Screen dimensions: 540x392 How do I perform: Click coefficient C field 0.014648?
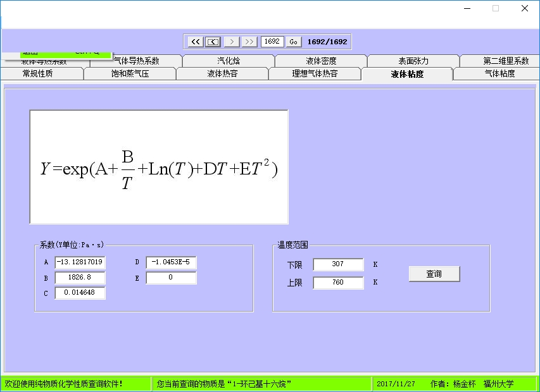point(80,293)
